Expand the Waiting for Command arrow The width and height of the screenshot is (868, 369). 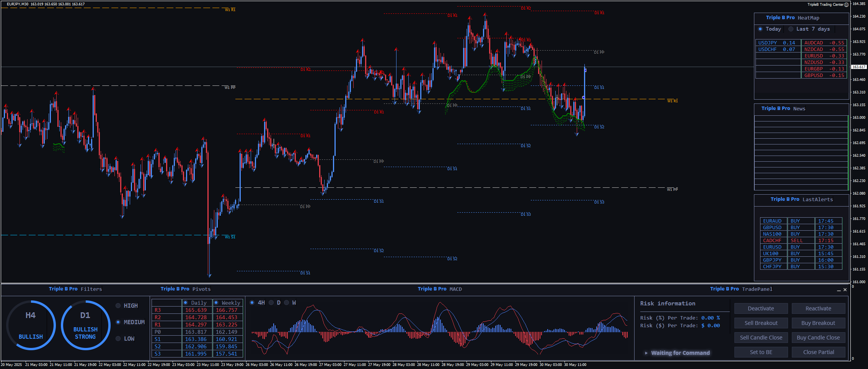646,353
